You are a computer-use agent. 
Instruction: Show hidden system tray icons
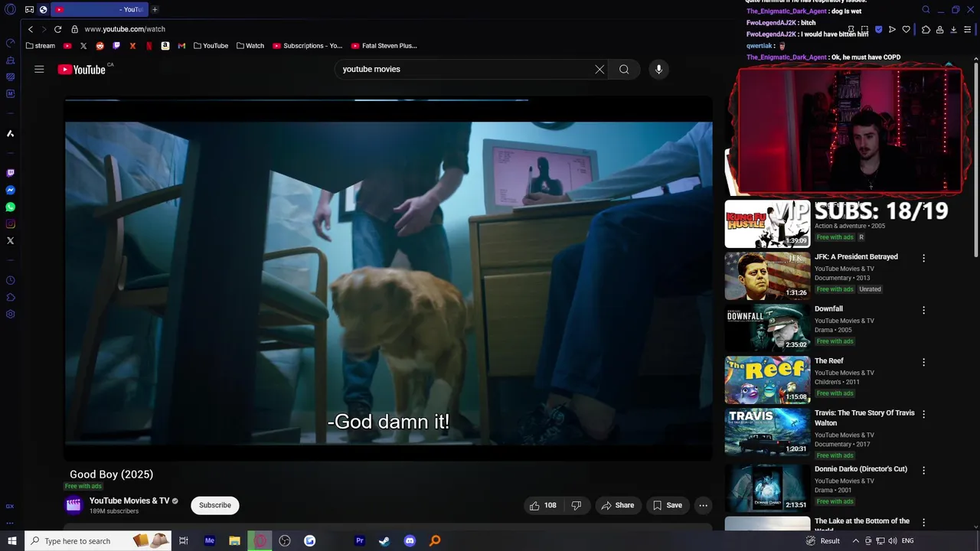click(x=855, y=541)
